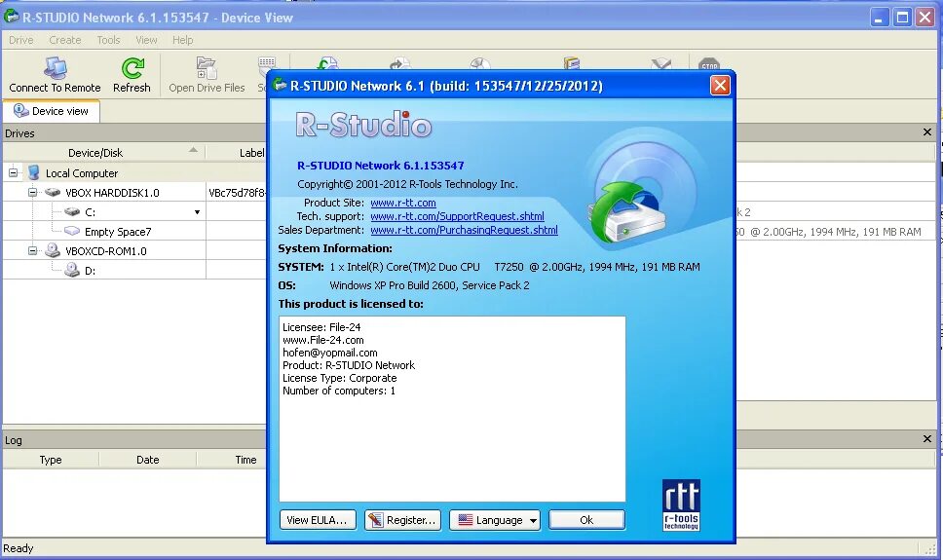943x560 pixels.
Task: Select the Empty Space7 row
Action: click(118, 232)
